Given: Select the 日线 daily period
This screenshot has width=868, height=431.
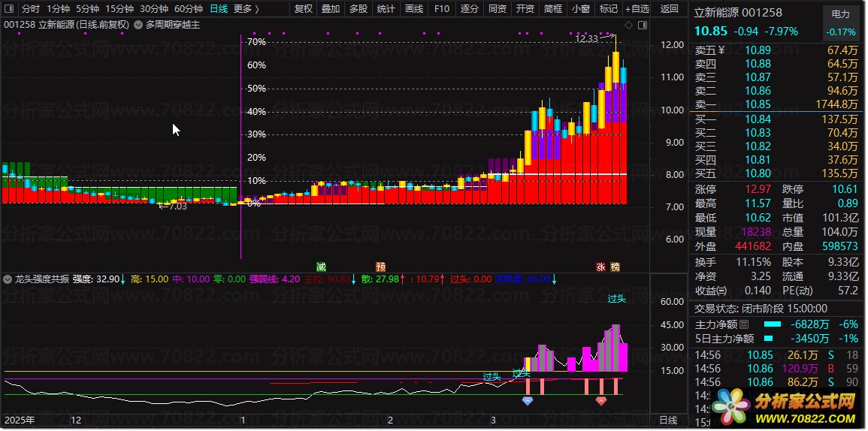Looking at the screenshot, I should click(x=219, y=9).
